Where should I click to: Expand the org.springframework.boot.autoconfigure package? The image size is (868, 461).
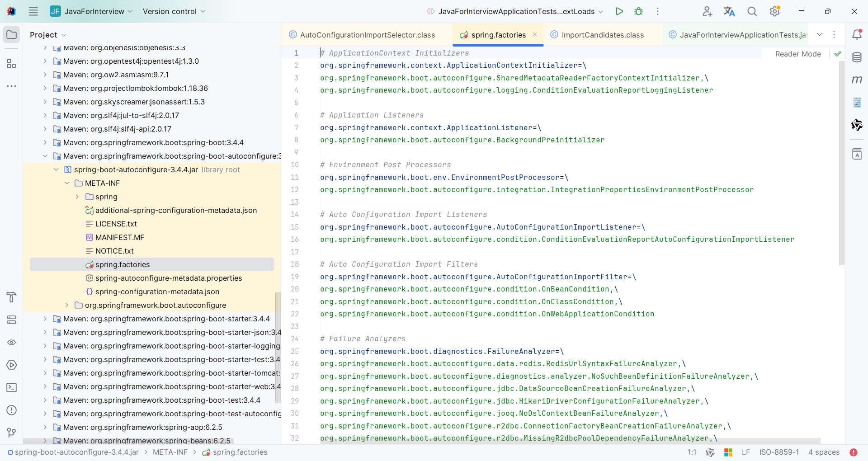[x=67, y=305]
